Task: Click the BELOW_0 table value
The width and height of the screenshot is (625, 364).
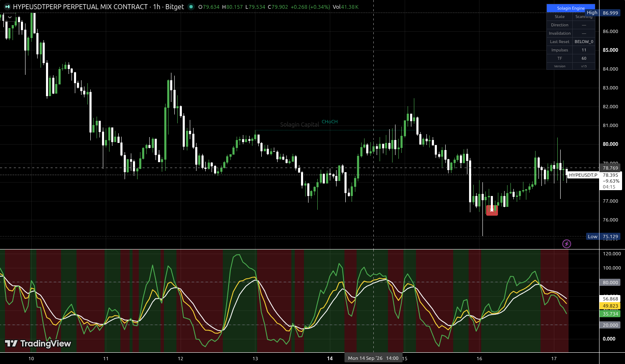Action: [584, 42]
